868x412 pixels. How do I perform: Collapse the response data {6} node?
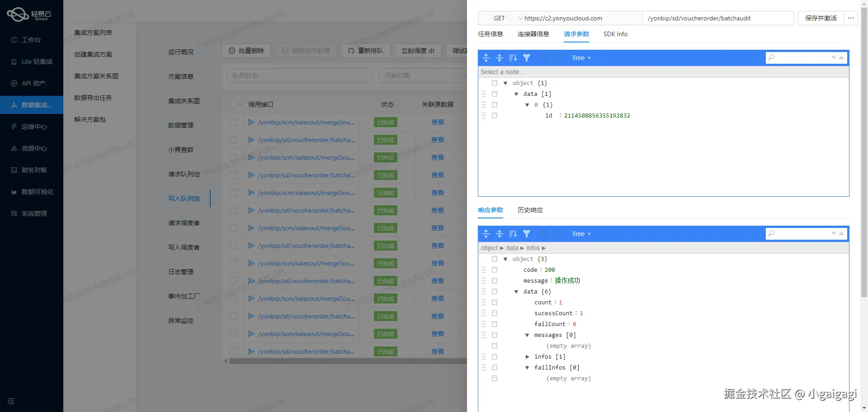[x=516, y=292]
